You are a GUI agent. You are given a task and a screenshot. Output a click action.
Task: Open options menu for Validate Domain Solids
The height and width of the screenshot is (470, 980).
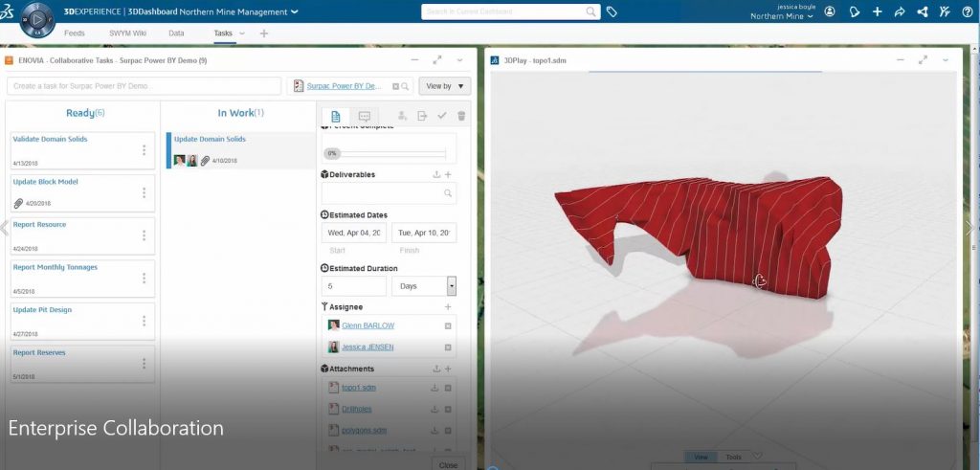coord(144,150)
